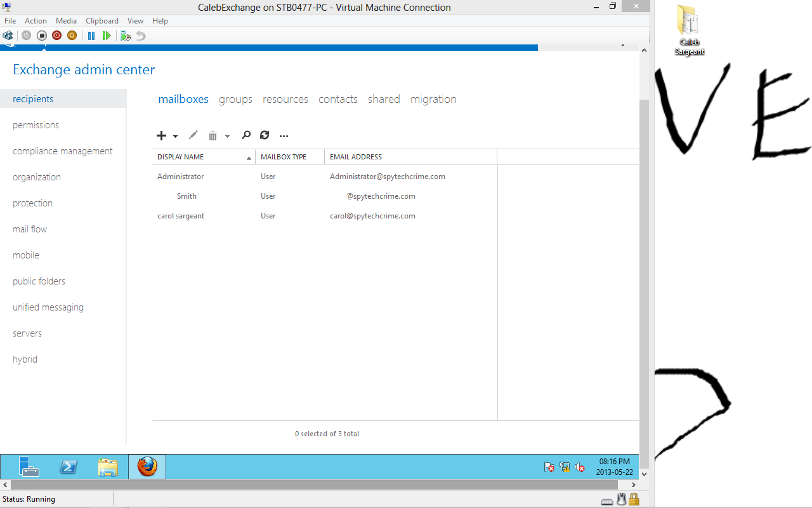Image resolution: width=812 pixels, height=508 pixels.
Task: Refresh the mailbox list
Action: pos(265,135)
